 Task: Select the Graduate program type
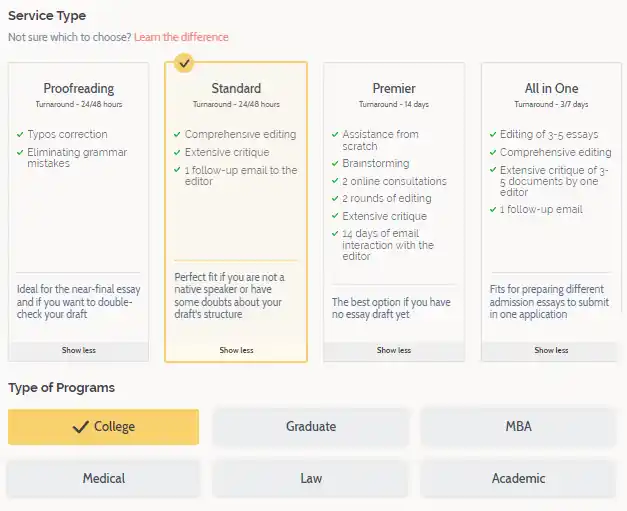311,427
